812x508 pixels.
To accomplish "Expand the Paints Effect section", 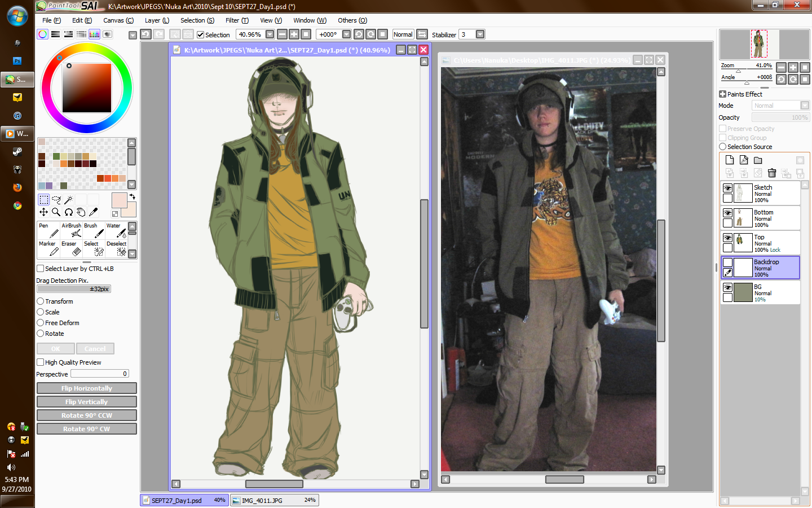I will (x=722, y=94).
